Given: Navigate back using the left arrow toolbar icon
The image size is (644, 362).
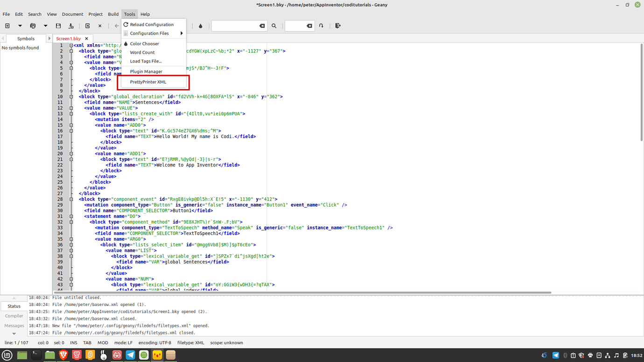Looking at the screenshot, I should click(116, 26).
